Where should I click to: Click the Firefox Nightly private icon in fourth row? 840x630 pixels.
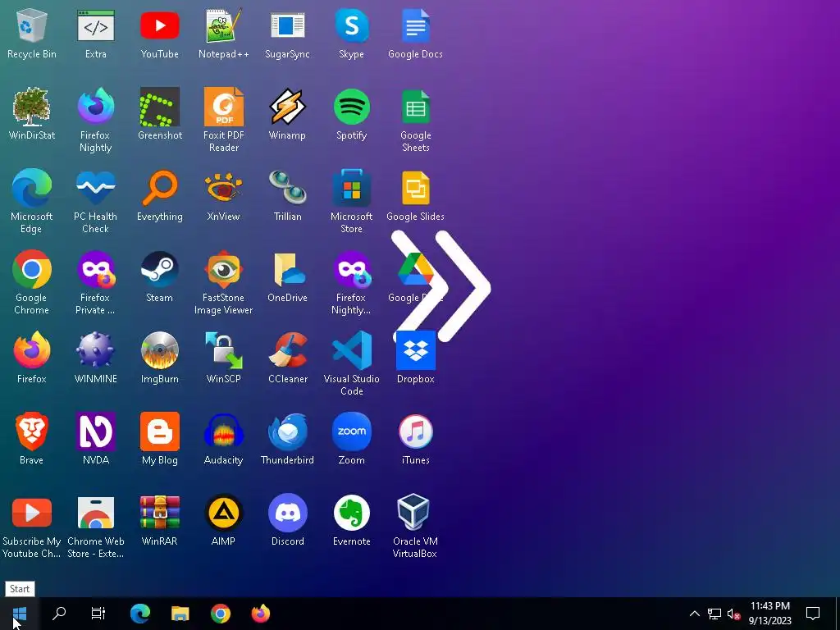pyautogui.click(x=351, y=269)
